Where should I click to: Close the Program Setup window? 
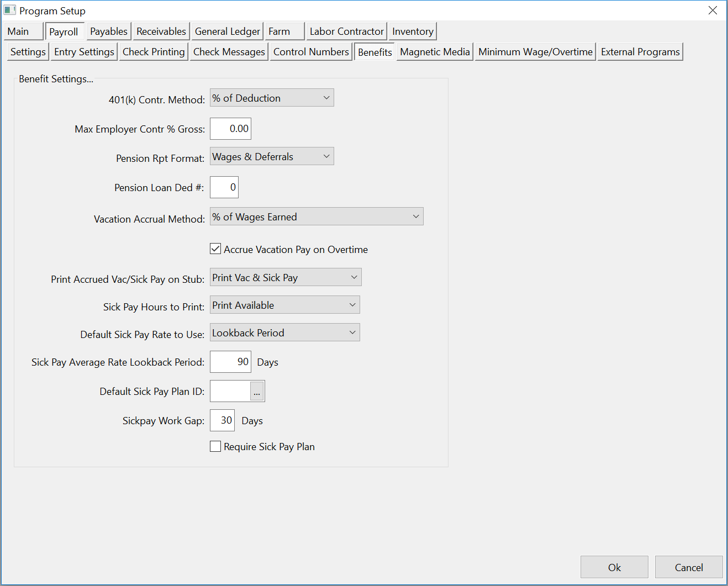[x=713, y=10]
